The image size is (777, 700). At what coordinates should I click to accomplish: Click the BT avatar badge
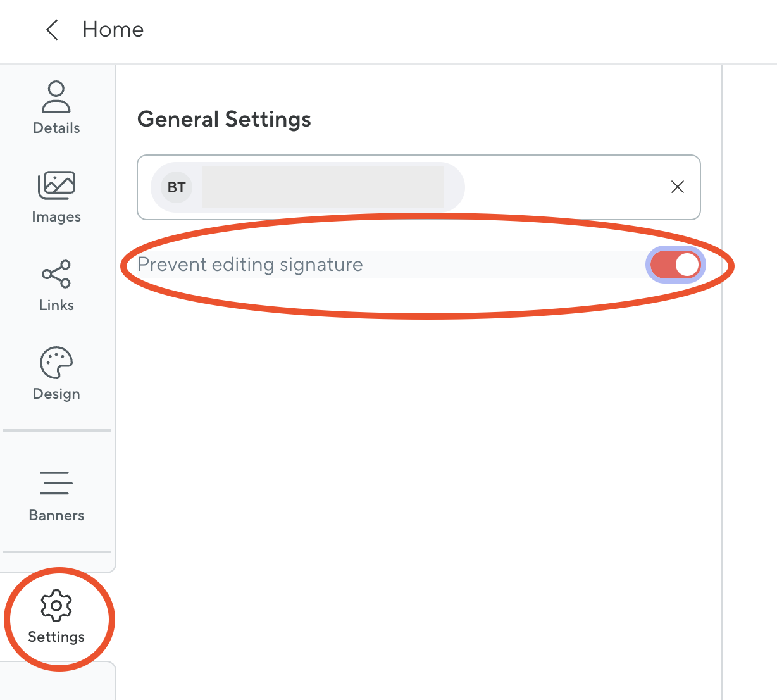pyautogui.click(x=177, y=187)
